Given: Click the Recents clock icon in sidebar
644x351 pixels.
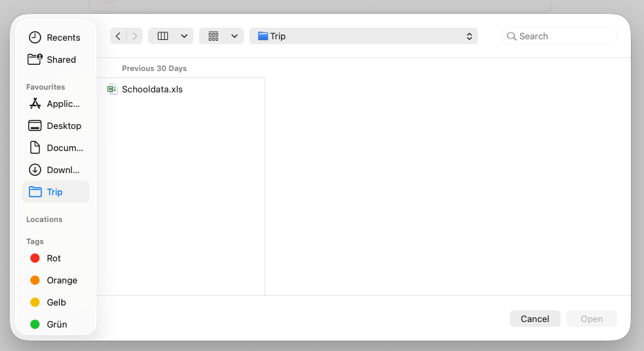Looking at the screenshot, I should pyautogui.click(x=34, y=37).
